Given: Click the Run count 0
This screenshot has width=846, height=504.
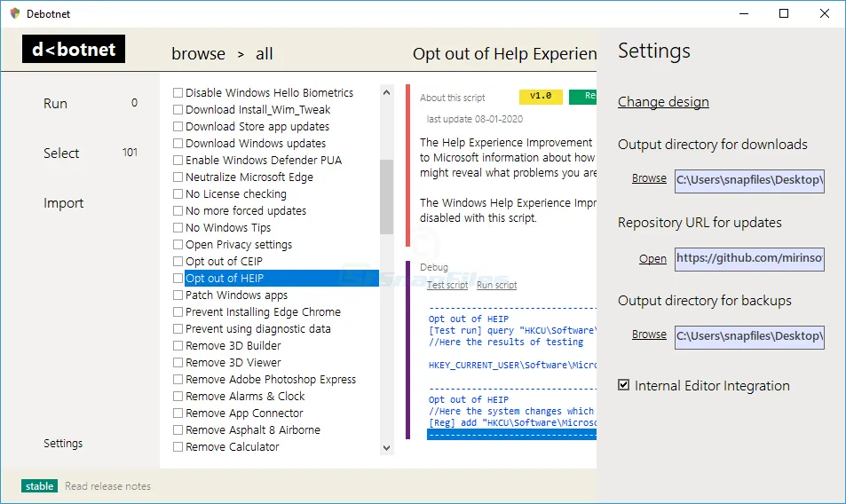Looking at the screenshot, I should tap(134, 103).
